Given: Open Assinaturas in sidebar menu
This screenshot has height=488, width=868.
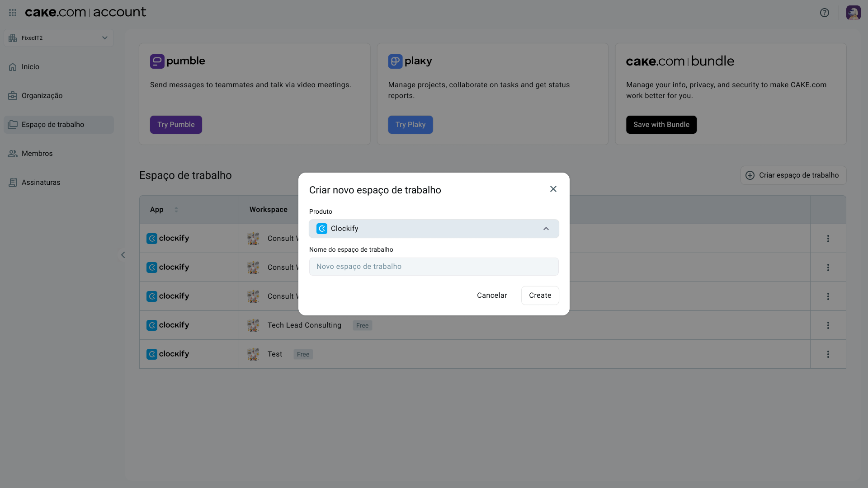Looking at the screenshot, I should click(x=41, y=183).
